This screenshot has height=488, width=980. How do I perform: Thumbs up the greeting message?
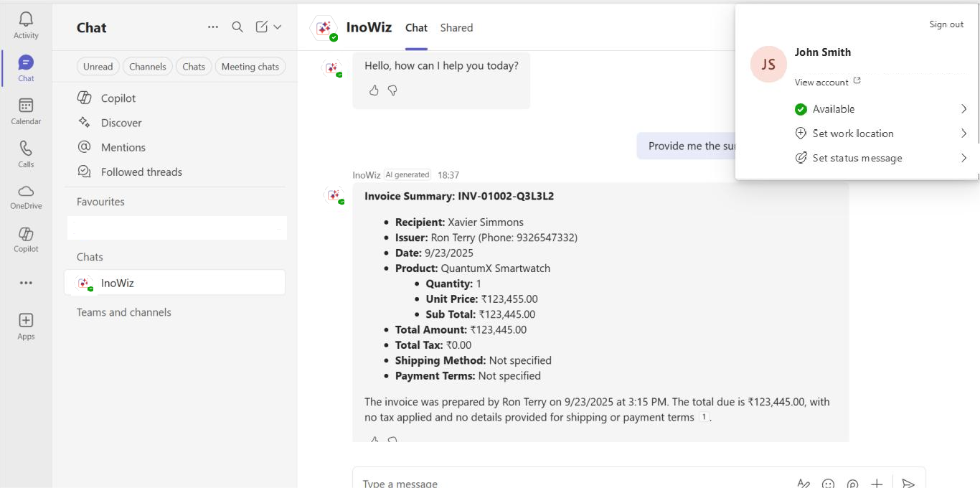tap(374, 90)
